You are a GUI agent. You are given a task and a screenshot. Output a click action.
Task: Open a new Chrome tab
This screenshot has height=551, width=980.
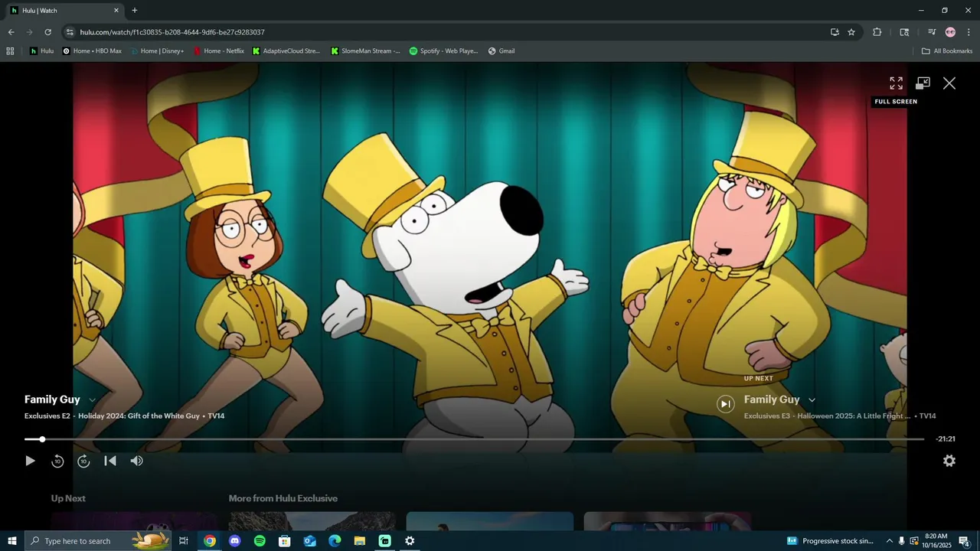click(x=135, y=11)
